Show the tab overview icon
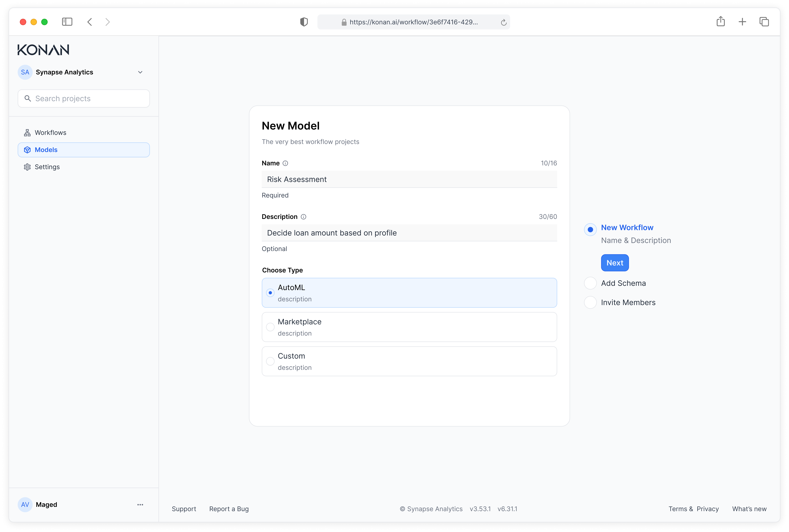 [x=764, y=22]
